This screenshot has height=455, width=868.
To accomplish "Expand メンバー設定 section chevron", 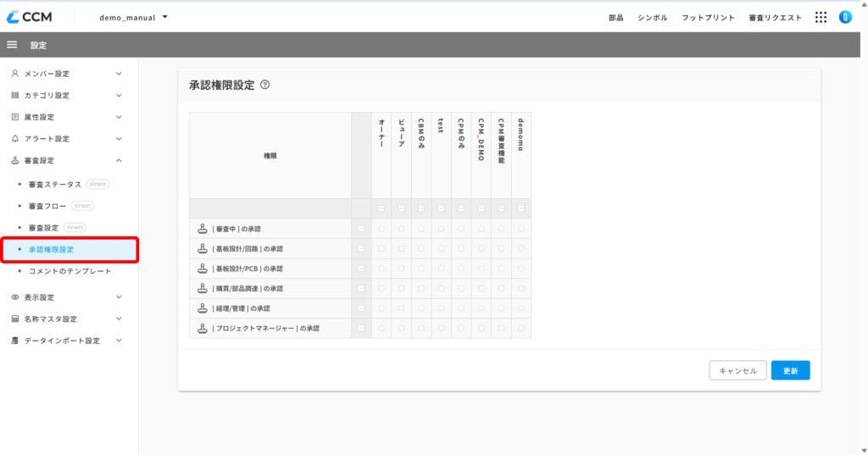I will 119,74.
